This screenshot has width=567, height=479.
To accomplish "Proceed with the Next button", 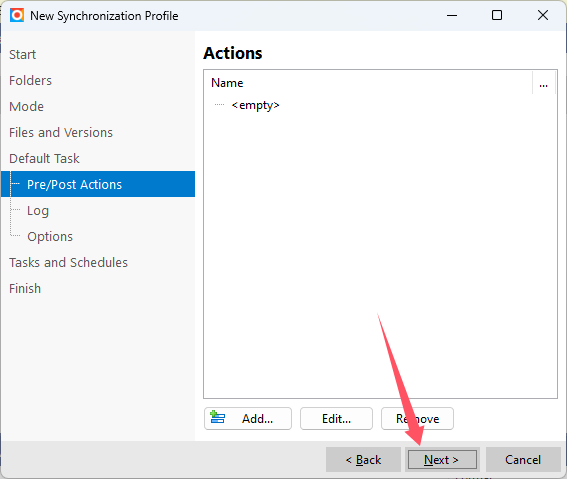I will (442, 459).
